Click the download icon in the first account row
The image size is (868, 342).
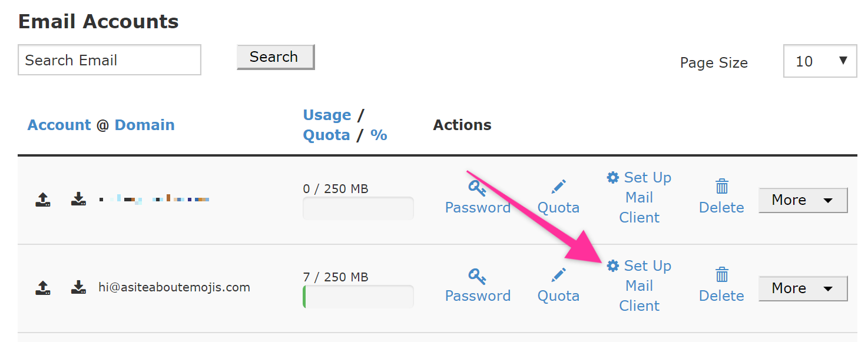78,200
